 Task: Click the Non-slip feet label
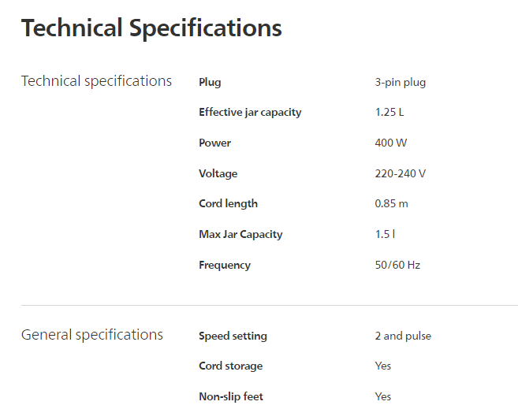[x=230, y=396]
